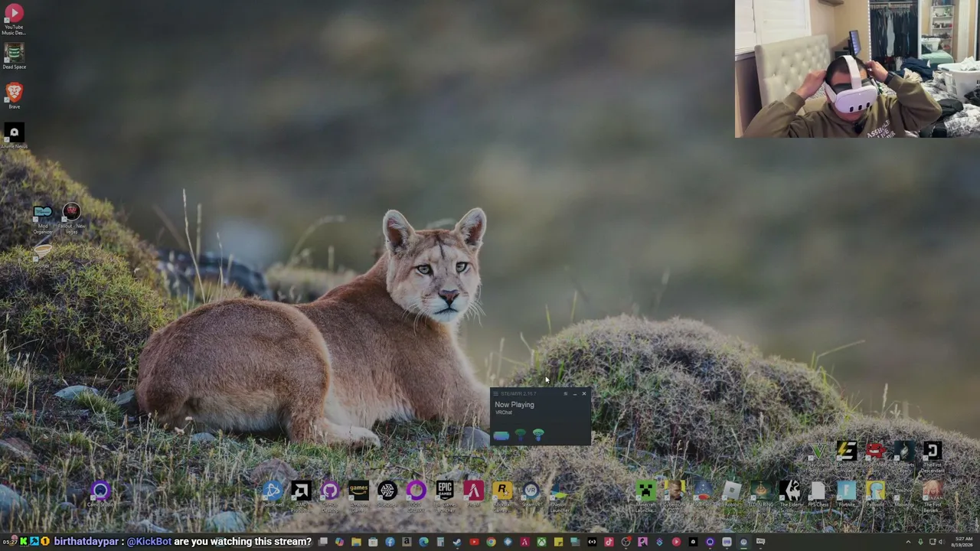Launch the Super Meat Boy shortcut

tap(875, 455)
